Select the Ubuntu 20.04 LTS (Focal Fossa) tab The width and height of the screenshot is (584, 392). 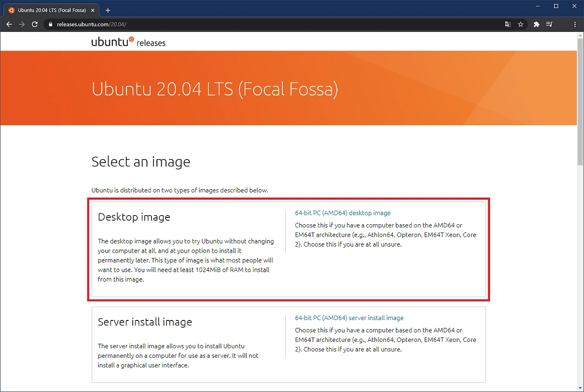click(x=52, y=10)
